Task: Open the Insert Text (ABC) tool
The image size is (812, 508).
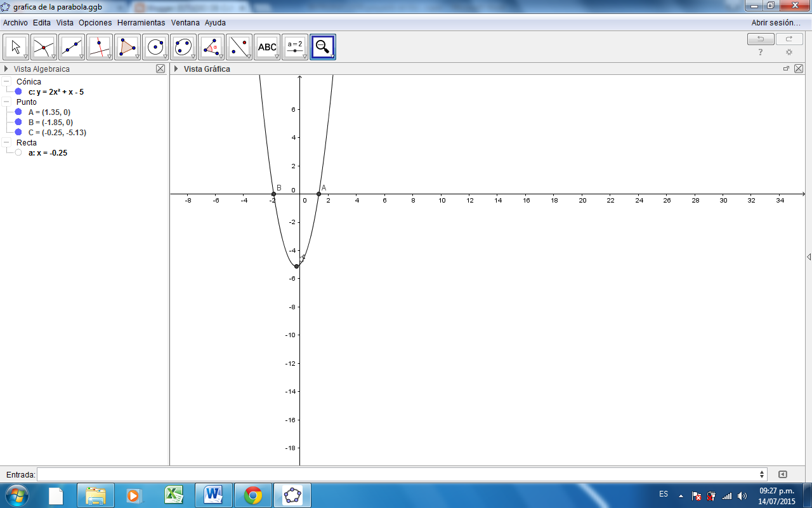Action: 267,46
